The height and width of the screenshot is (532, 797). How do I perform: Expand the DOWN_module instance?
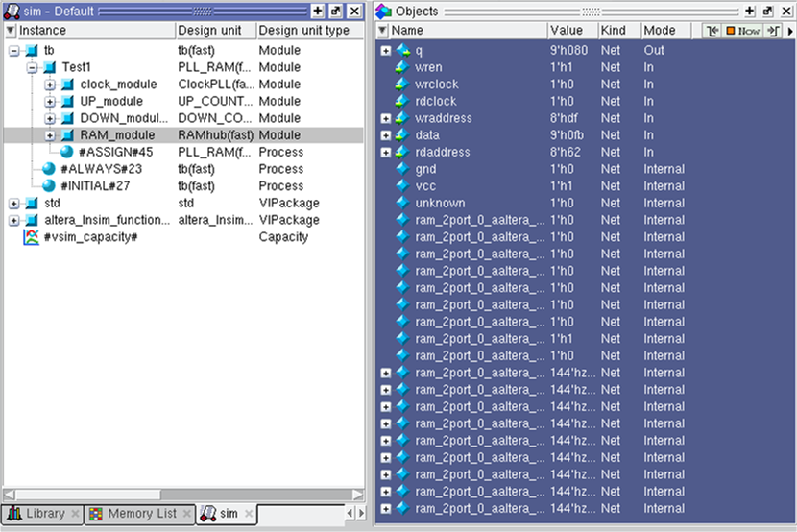[x=50, y=118]
